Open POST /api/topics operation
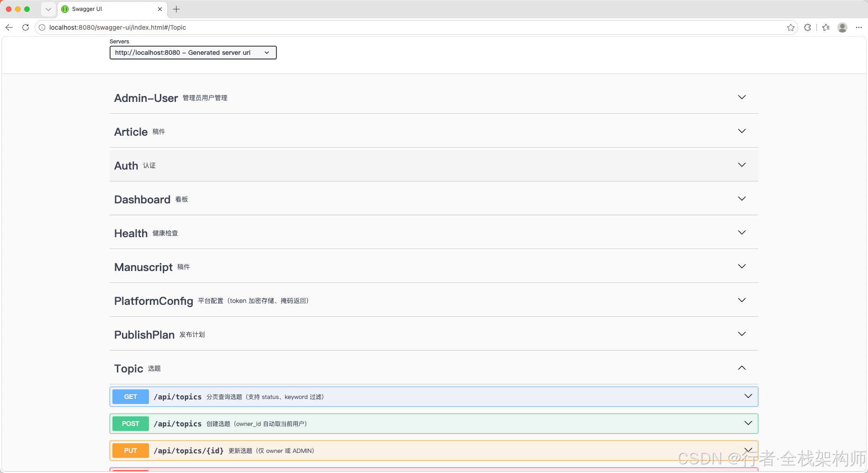This screenshot has height=473, width=868. pos(434,424)
